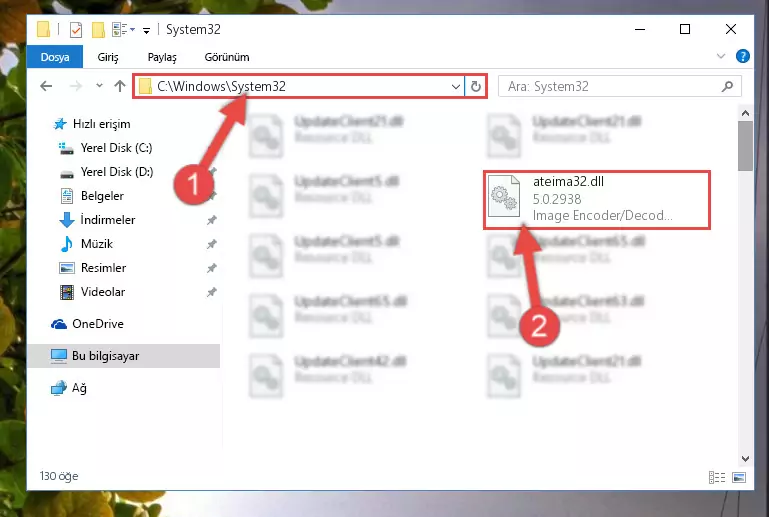The height and width of the screenshot is (517, 769).
Task: Select the ateima32.dll file
Action: point(597,200)
